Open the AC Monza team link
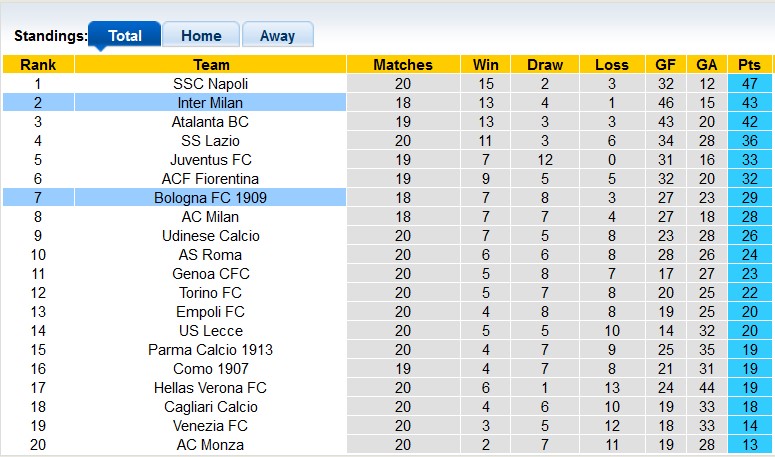The image size is (775, 457). point(211,445)
